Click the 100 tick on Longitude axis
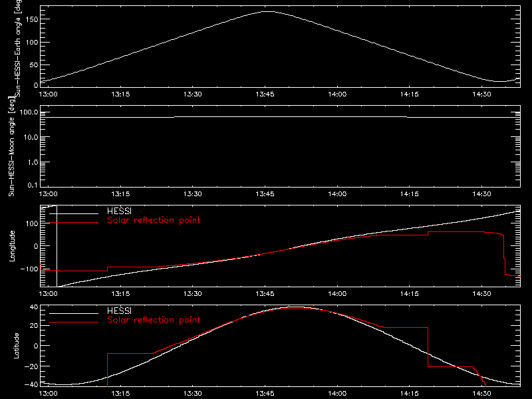This screenshot has height=399, width=532. (31, 223)
